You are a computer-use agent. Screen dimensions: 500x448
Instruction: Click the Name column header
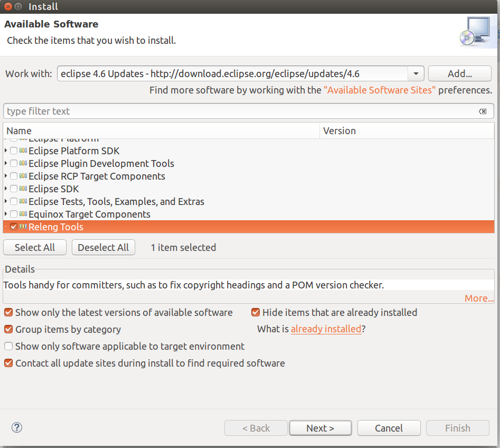pyautogui.click(x=162, y=131)
